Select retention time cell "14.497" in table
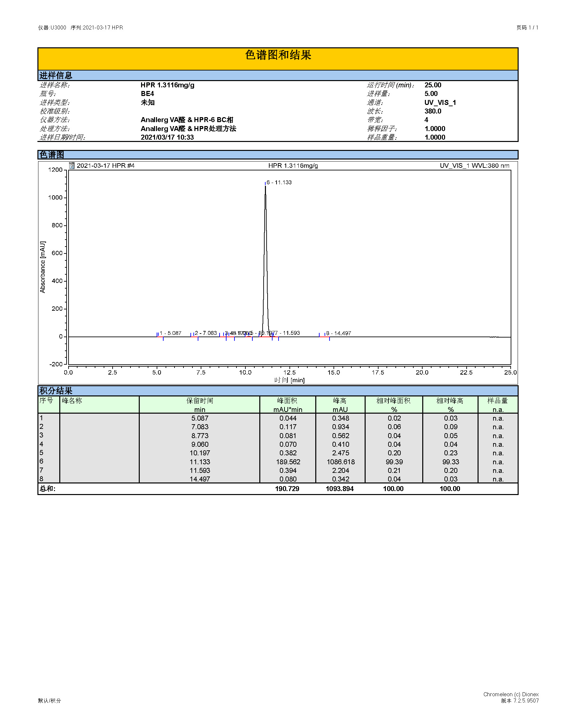Image resolution: width=563 pixels, height=728 pixels. point(200,479)
